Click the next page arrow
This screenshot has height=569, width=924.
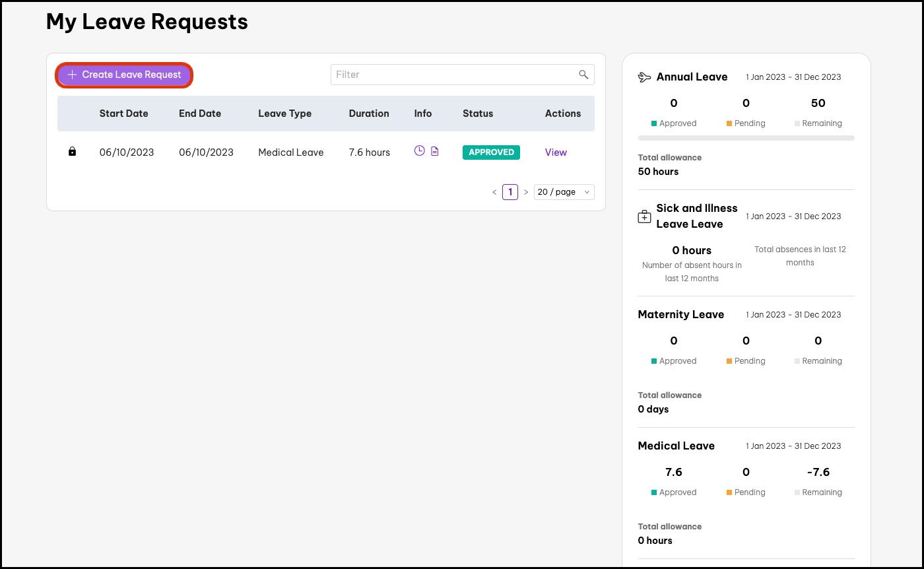[526, 192]
